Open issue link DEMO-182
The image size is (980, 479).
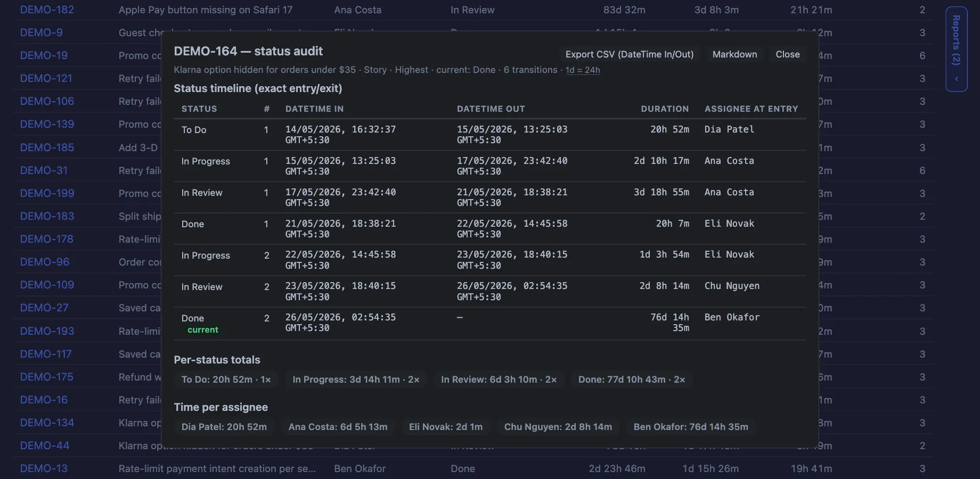pos(47,10)
